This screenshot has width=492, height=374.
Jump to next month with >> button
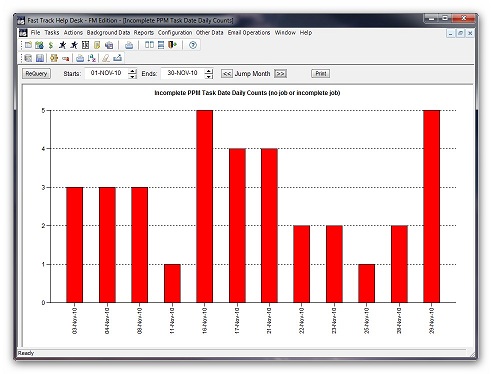click(280, 74)
